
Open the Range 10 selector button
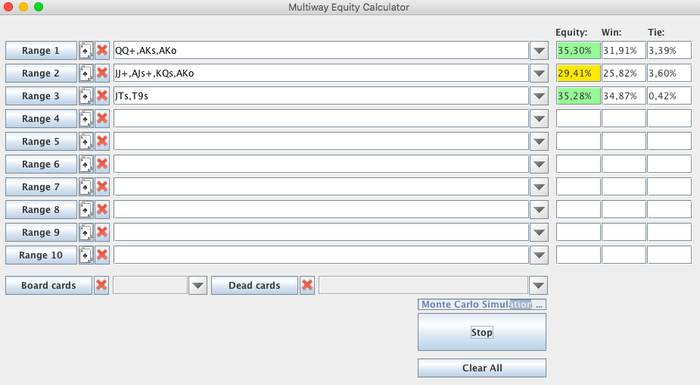[x=41, y=255]
